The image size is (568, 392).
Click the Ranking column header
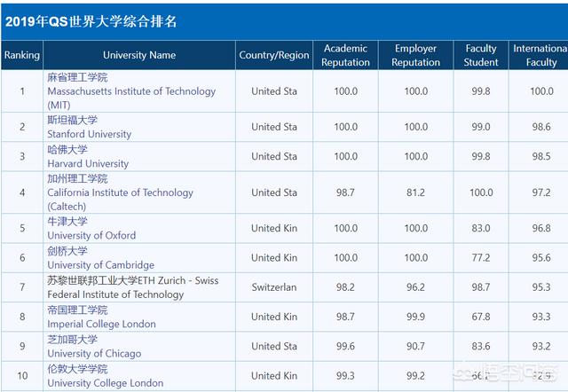(22, 55)
